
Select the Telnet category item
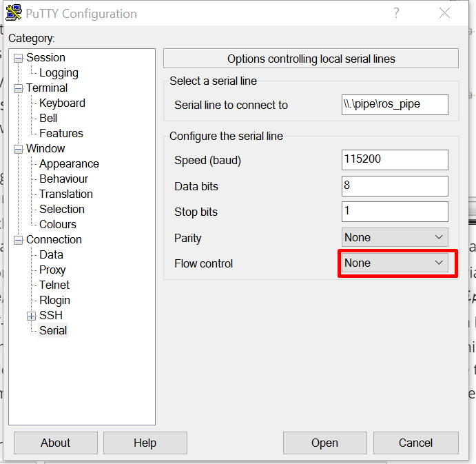(x=54, y=285)
